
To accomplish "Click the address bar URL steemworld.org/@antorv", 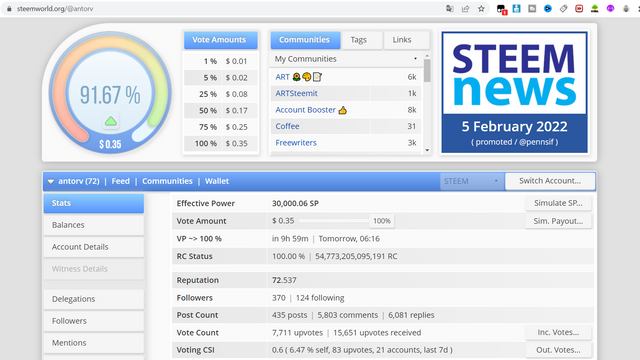I will point(55,9).
